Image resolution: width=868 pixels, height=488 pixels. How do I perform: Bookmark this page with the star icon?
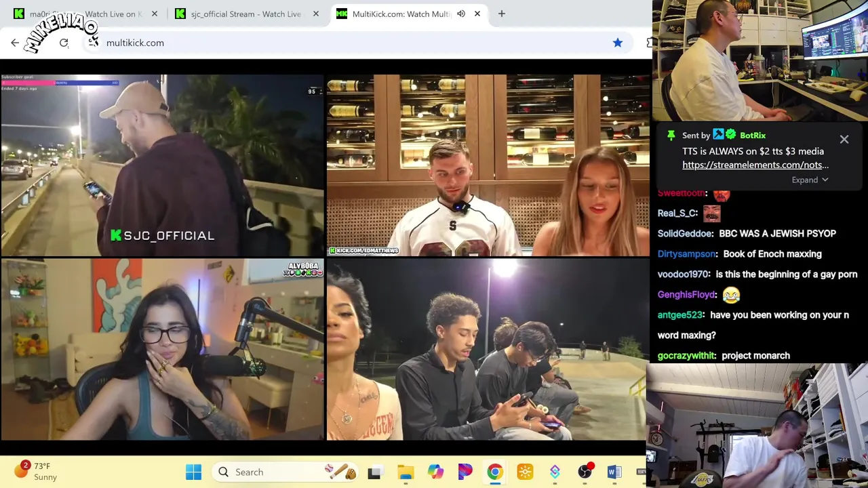(x=618, y=43)
